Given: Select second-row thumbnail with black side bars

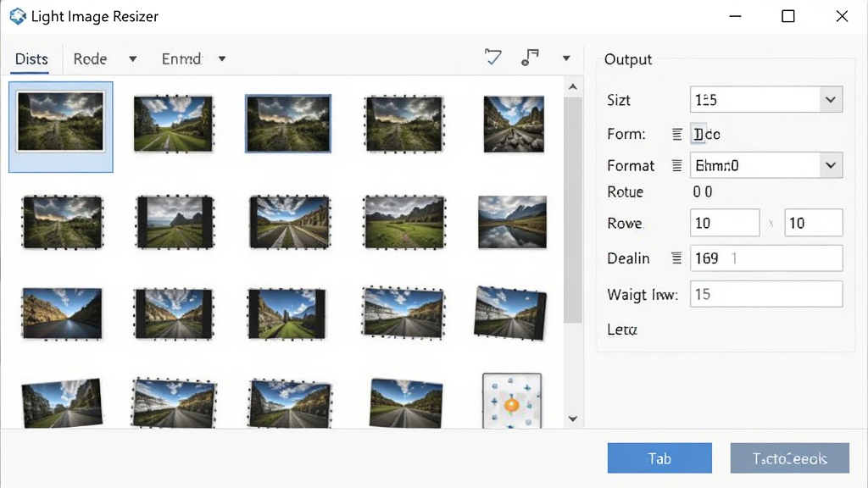Looking at the screenshot, I should (x=175, y=222).
